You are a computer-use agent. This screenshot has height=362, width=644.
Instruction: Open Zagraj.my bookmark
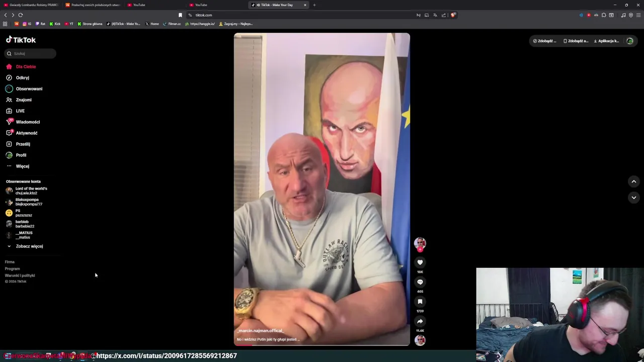point(235,24)
